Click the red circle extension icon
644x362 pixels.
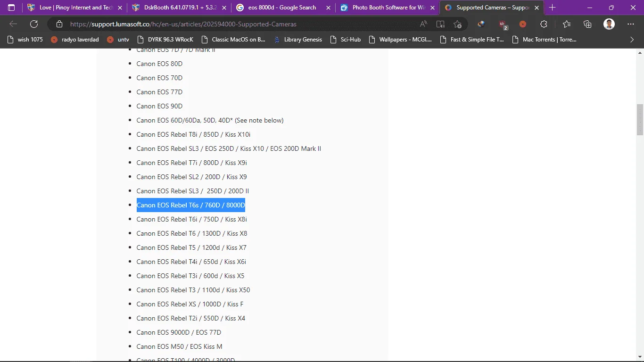tap(523, 24)
